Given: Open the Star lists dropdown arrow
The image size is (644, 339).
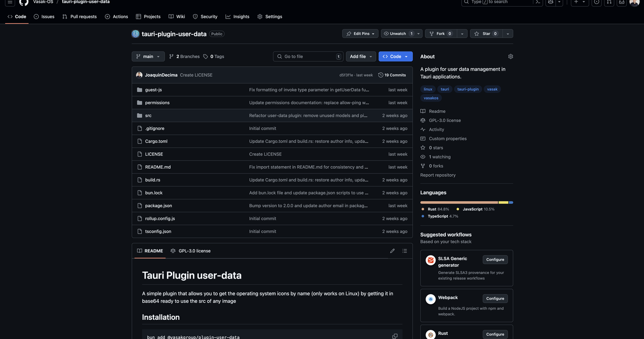Looking at the screenshot, I should [508, 34].
